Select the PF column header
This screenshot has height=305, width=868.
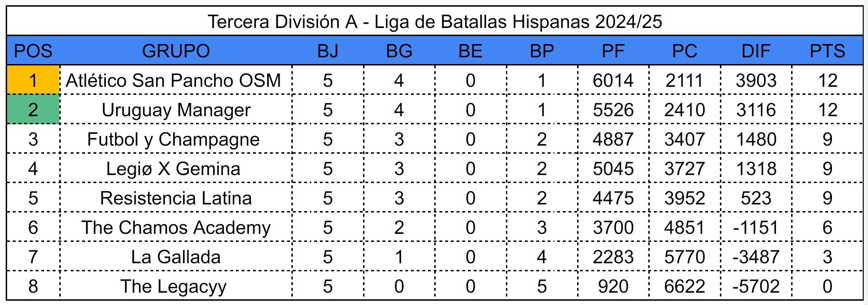pyautogui.click(x=613, y=51)
